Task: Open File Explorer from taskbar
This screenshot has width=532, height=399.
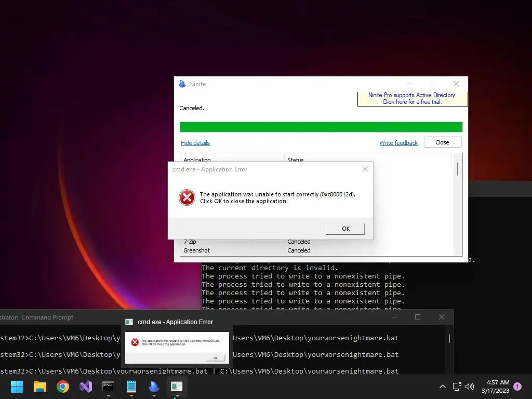Action: click(x=39, y=387)
